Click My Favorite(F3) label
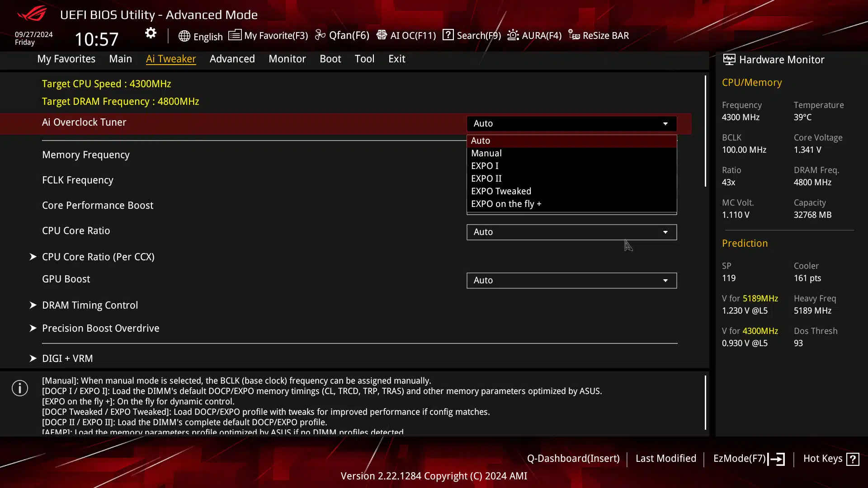 pos(276,35)
